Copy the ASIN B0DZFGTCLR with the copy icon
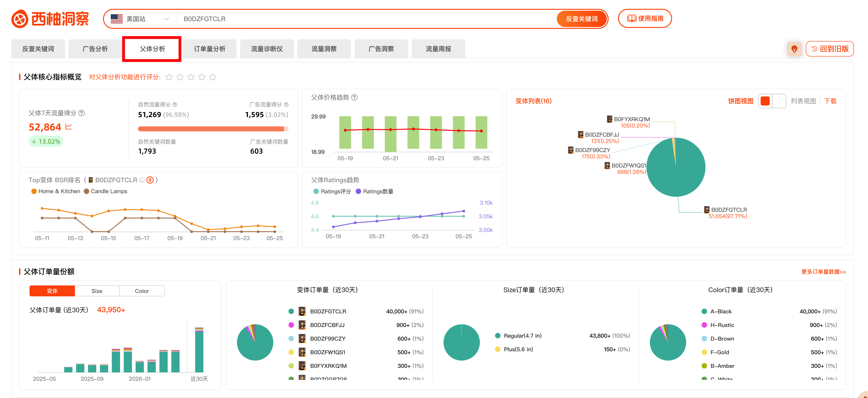The image size is (868, 398). point(142,180)
